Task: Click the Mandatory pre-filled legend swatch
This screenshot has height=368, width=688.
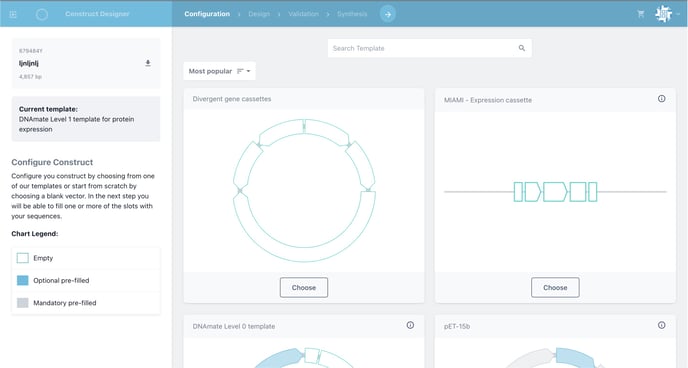Action: [x=22, y=303]
